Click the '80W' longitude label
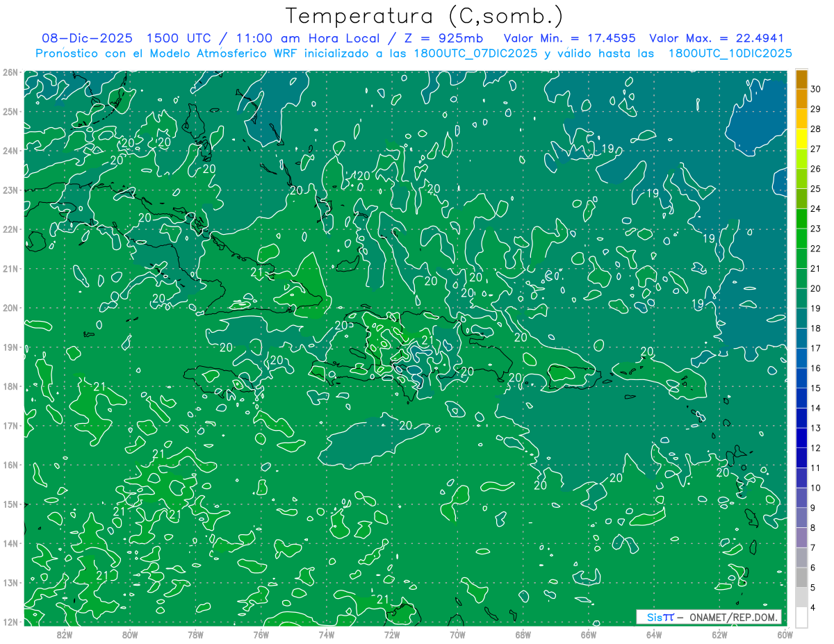 click(x=130, y=634)
